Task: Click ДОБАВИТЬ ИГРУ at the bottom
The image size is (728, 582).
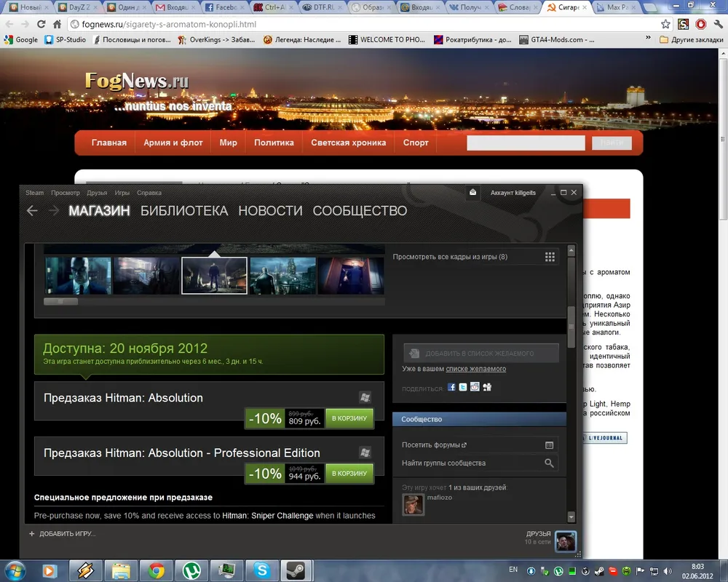Action: [67, 534]
